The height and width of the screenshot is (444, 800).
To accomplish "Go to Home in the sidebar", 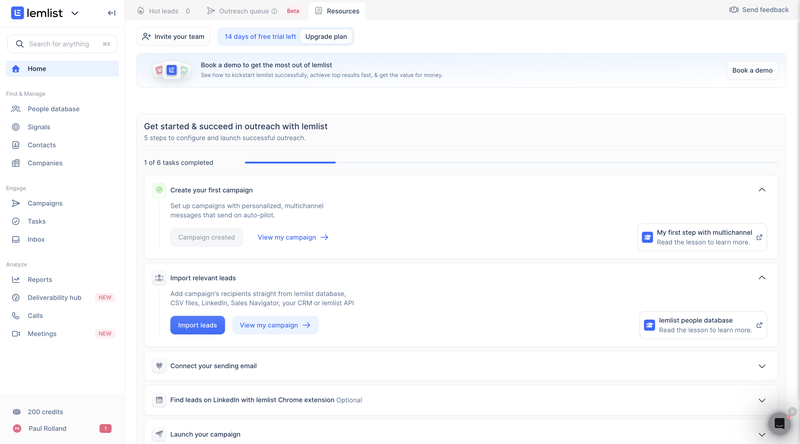I will point(62,69).
